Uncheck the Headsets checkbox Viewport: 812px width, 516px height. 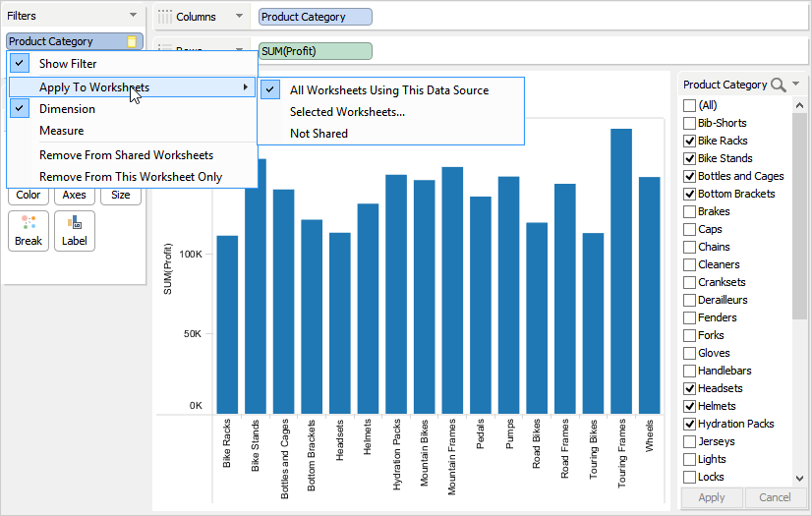pos(689,388)
